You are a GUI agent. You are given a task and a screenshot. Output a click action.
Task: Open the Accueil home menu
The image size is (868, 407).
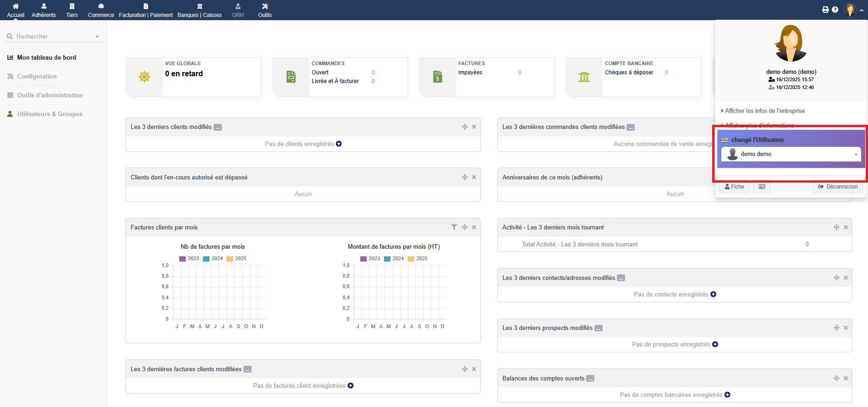click(16, 10)
